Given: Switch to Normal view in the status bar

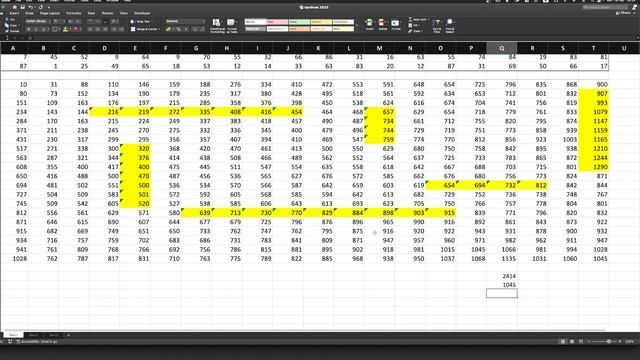Looking at the screenshot, I should click(x=563, y=341).
